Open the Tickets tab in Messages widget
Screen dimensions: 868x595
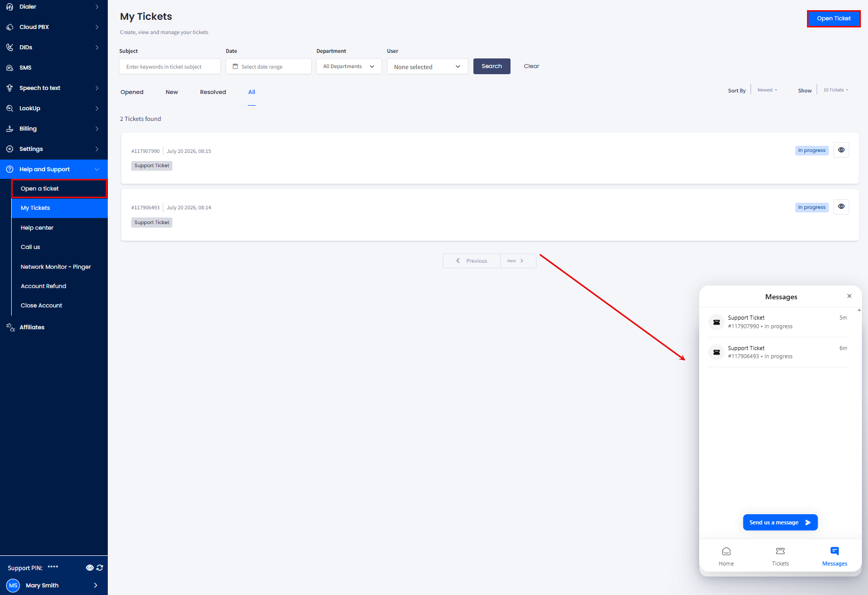point(781,556)
